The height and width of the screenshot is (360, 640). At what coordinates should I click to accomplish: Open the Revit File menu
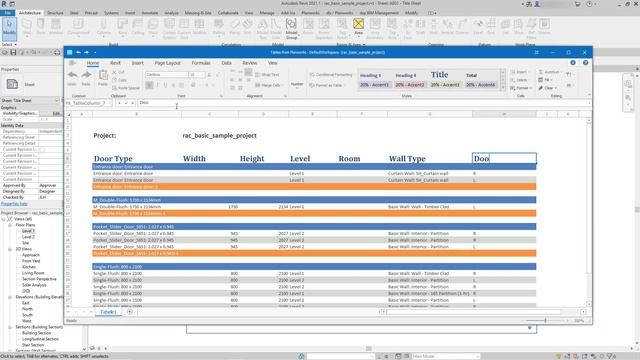7,13
